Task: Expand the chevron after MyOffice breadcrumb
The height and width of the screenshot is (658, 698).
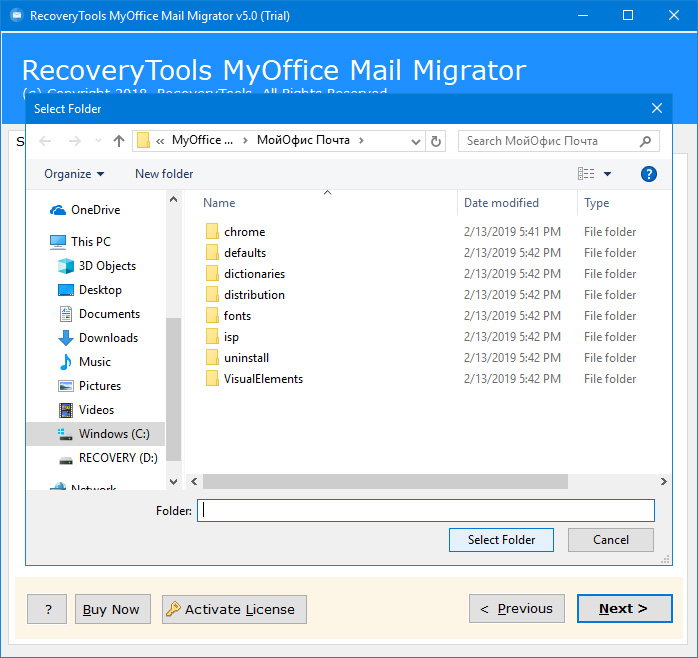Action: click(x=245, y=140)
